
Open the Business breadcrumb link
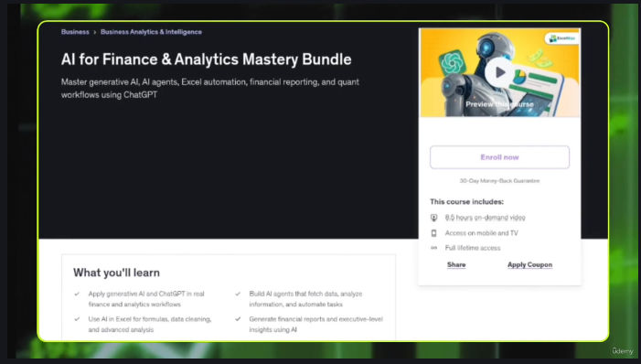(75, 32)
